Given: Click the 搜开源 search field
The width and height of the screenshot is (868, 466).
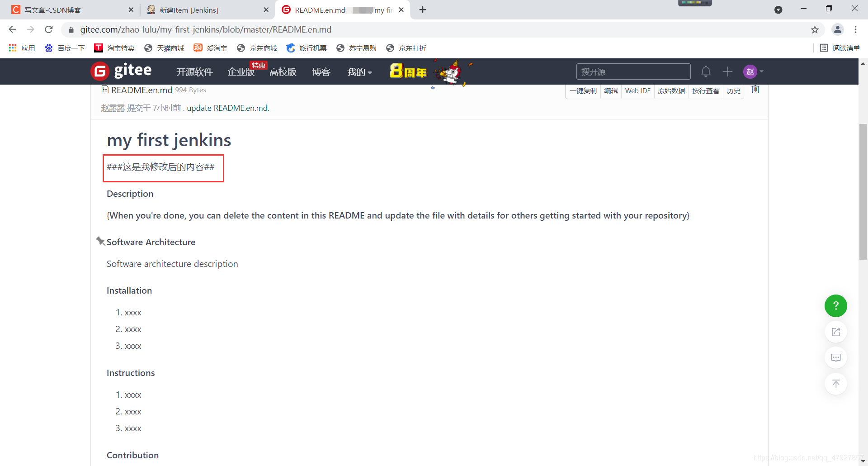Looking at the screenshot, I should 633,71.
